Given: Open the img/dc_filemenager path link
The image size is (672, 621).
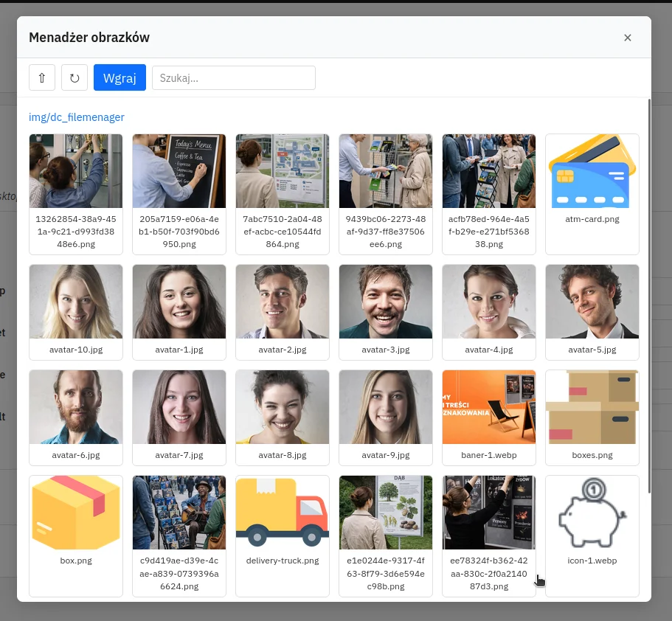Looking at the screenshot, I should tap(76, 117).
